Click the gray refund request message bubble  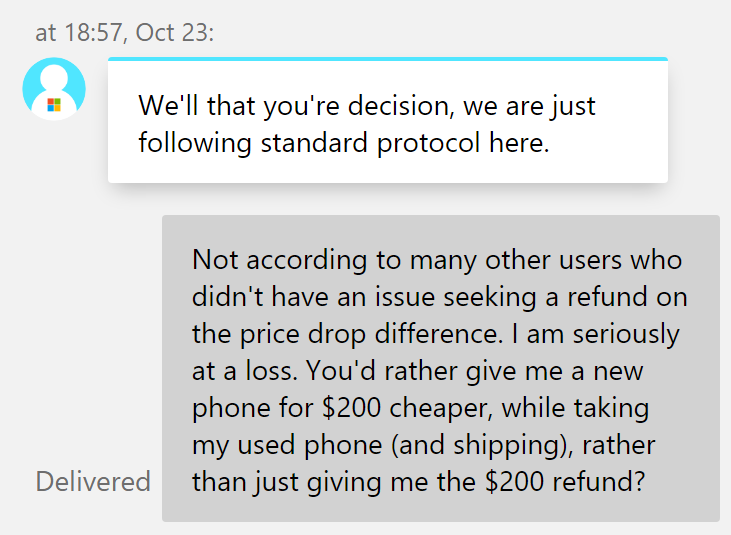click(x=441, y=368)
